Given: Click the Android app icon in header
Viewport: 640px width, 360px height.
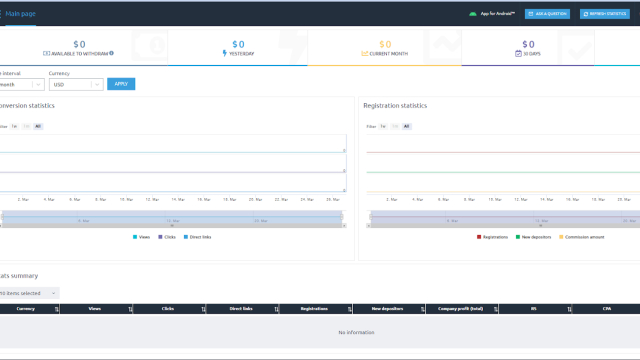Looking at the screenshot, I should pyautogui.click(x=473, y=14).
